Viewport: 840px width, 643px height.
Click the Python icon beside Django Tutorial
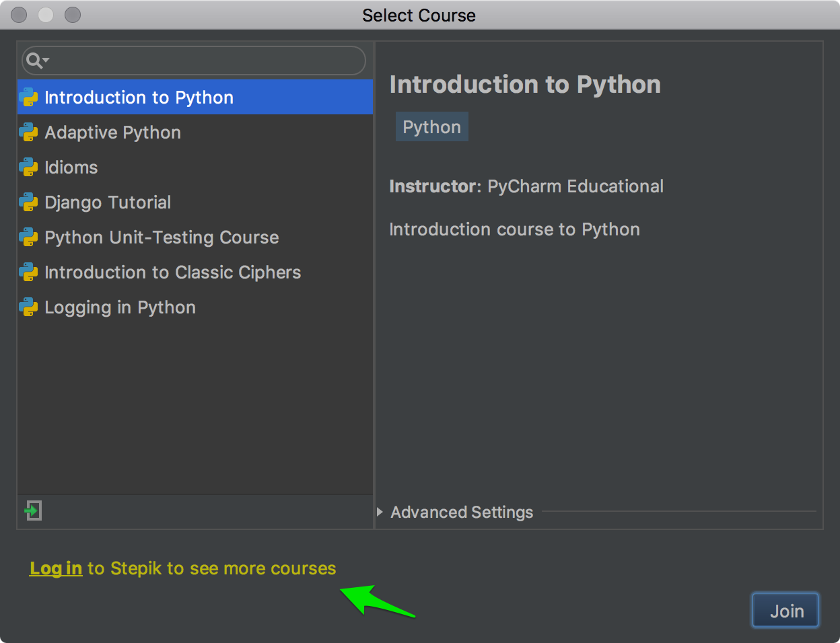click(x=28, y=202)
